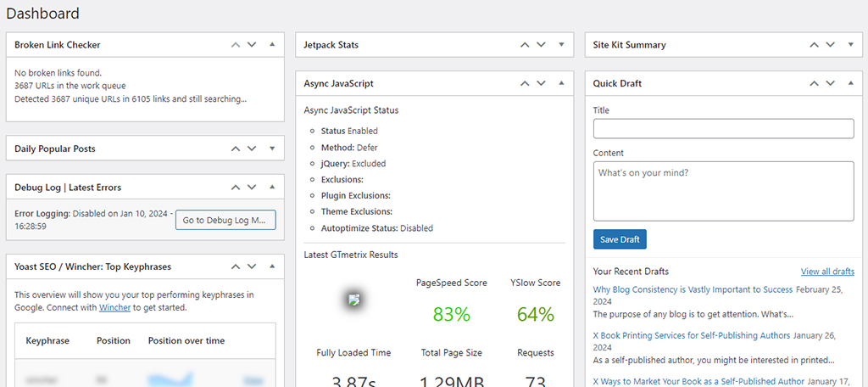Move Broken Link Checker widget down
868x387 pixels.
(252, 45)
